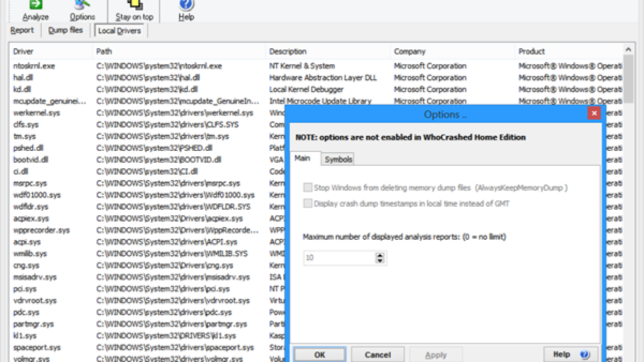Click the mcupdate_genuinei... driver name cell

coord(50,101)
